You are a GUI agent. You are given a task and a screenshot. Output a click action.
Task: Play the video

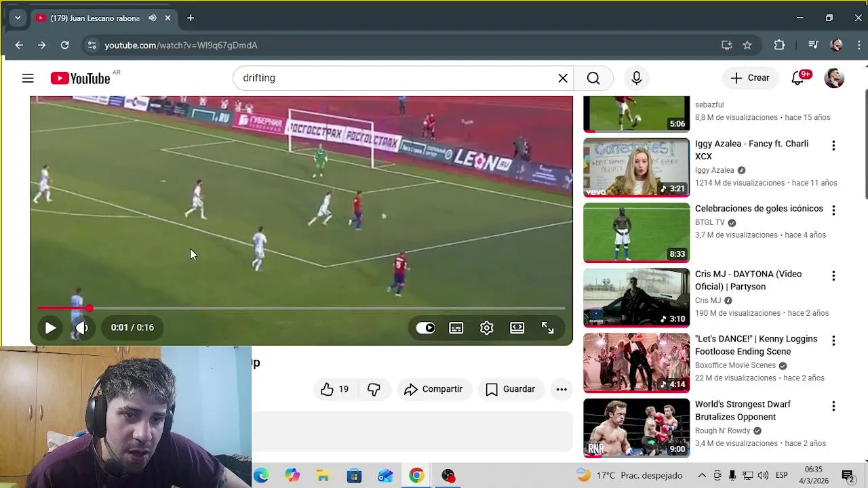50,328
